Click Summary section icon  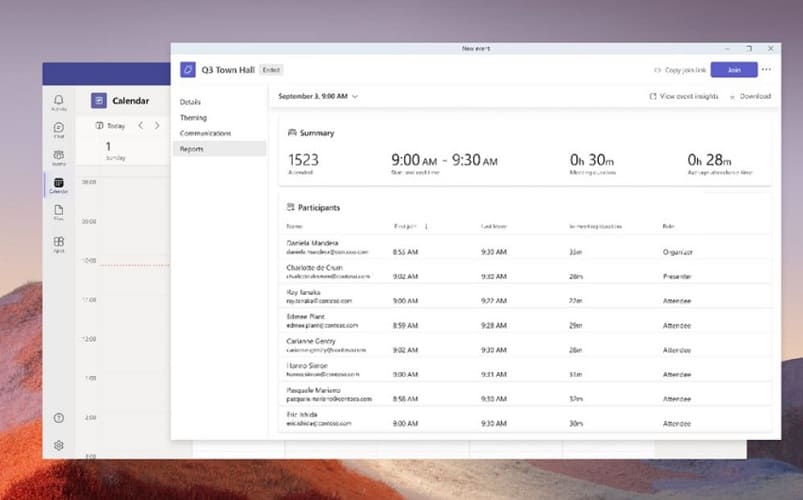[x=292, y=133]
